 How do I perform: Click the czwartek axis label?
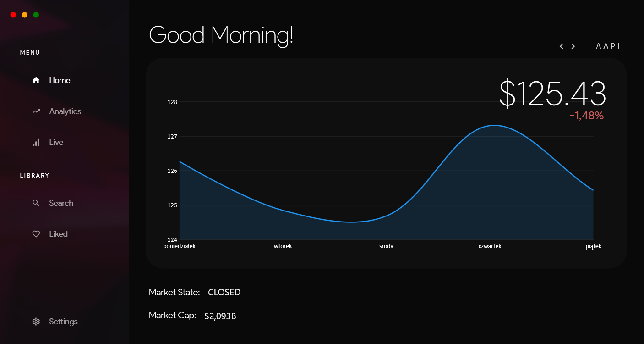[490, 246]
